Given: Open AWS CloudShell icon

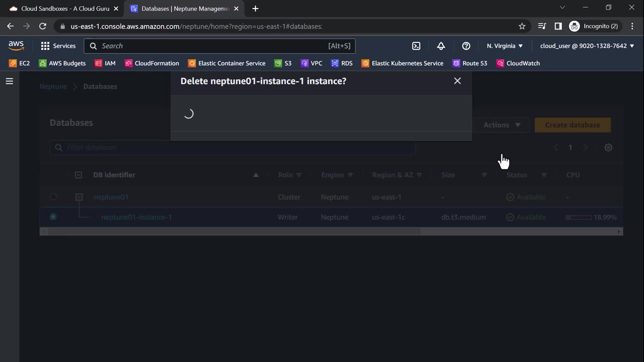Looking at the screenshot, I should pos(416,46).
